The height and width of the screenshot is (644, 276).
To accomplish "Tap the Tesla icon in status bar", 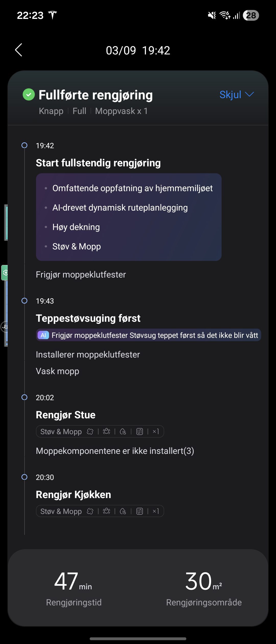I will coord(52,15).
